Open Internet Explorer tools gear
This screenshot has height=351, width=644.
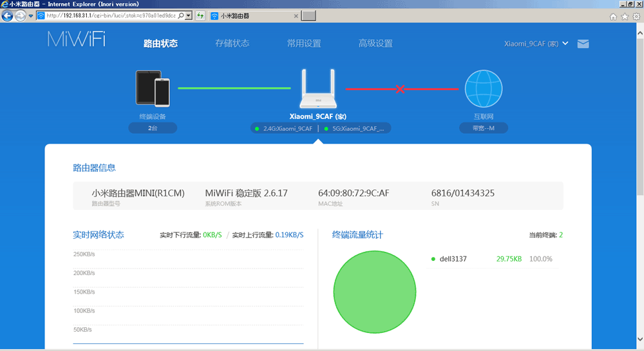tap(636, 16)
